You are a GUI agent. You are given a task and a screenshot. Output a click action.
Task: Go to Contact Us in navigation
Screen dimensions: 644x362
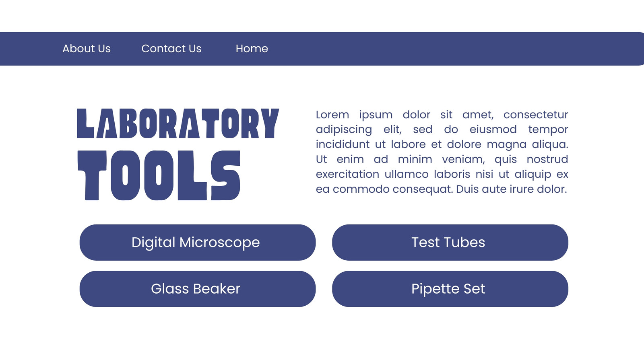(171, 49)
